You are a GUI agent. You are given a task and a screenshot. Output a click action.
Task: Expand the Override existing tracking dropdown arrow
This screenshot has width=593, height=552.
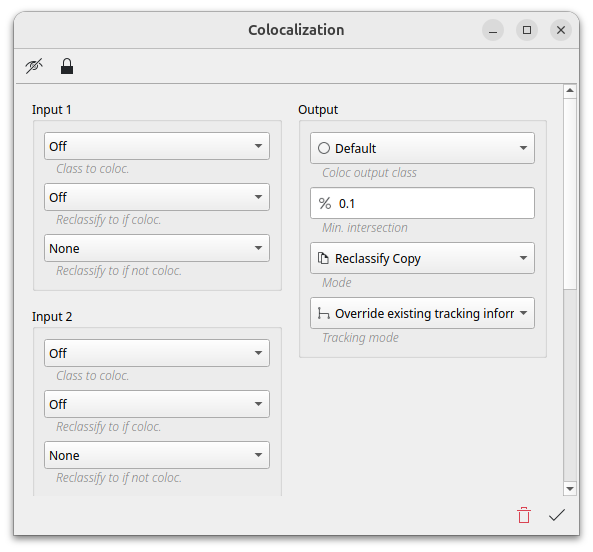pyautogui.click(x=523, y=313)
